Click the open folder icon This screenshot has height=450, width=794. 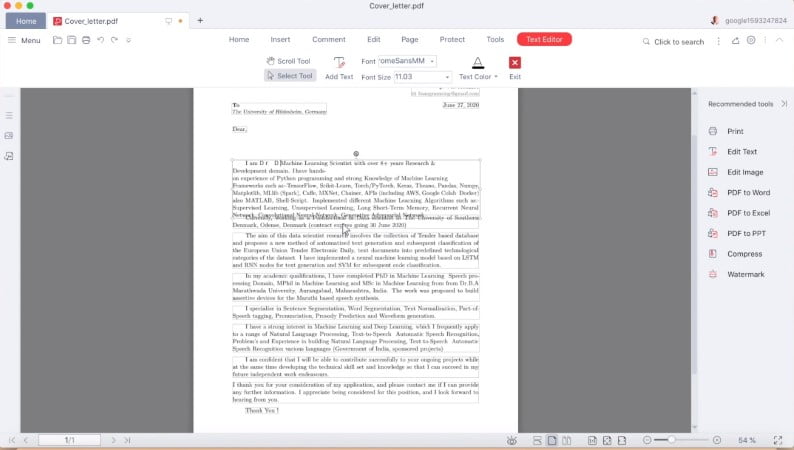pyautogui.click(x=57, y=40)
